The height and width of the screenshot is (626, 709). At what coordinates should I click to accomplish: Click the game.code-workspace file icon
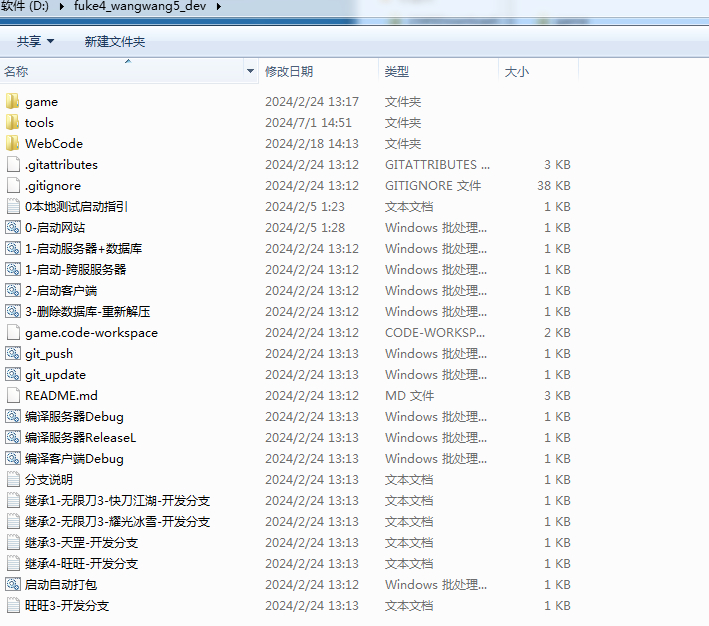point(13,332)
